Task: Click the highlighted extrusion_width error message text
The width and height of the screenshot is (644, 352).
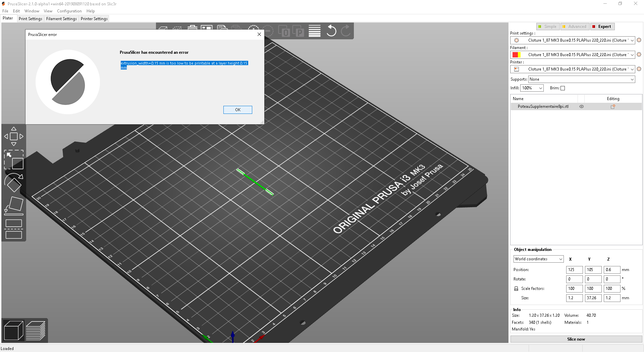Action: click(x=184, y=65)
